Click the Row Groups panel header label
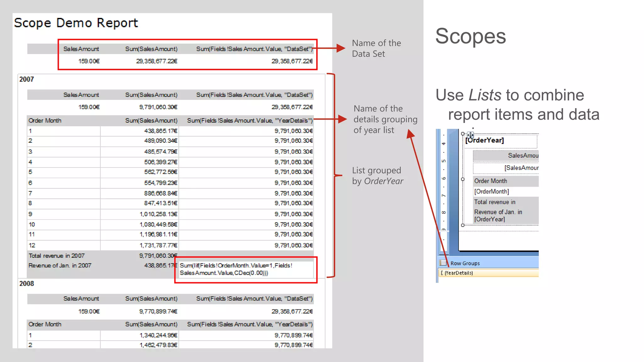The width and height of the screenshot is (644, 362). (465, 263)
